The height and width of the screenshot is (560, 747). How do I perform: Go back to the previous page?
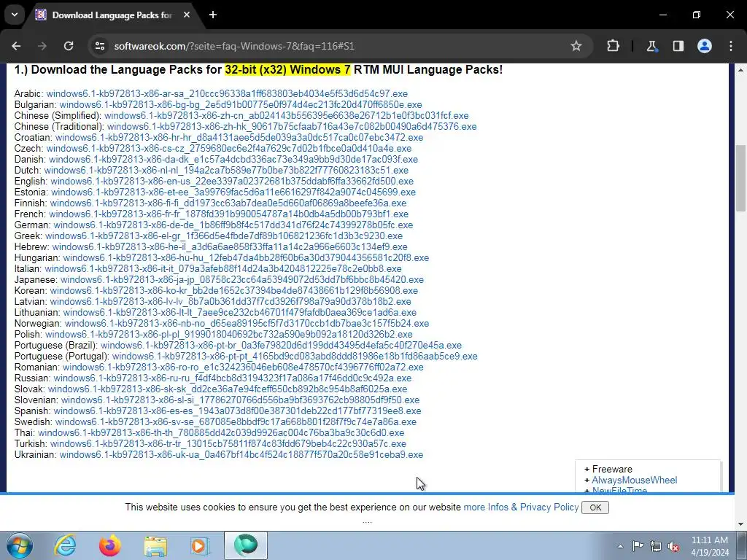(16, 46)
